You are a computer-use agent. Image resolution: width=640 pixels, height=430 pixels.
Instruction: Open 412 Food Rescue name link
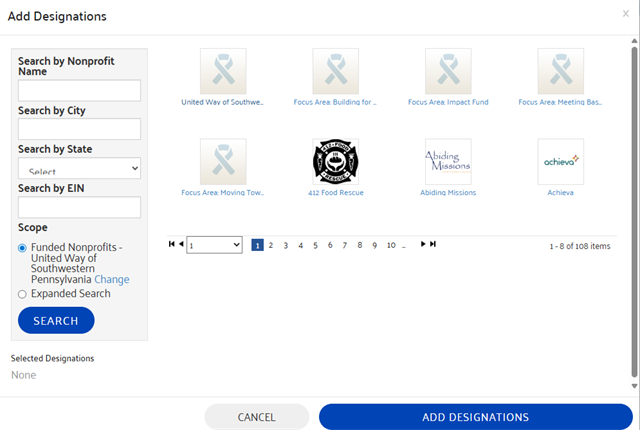[x=336, y=193]
